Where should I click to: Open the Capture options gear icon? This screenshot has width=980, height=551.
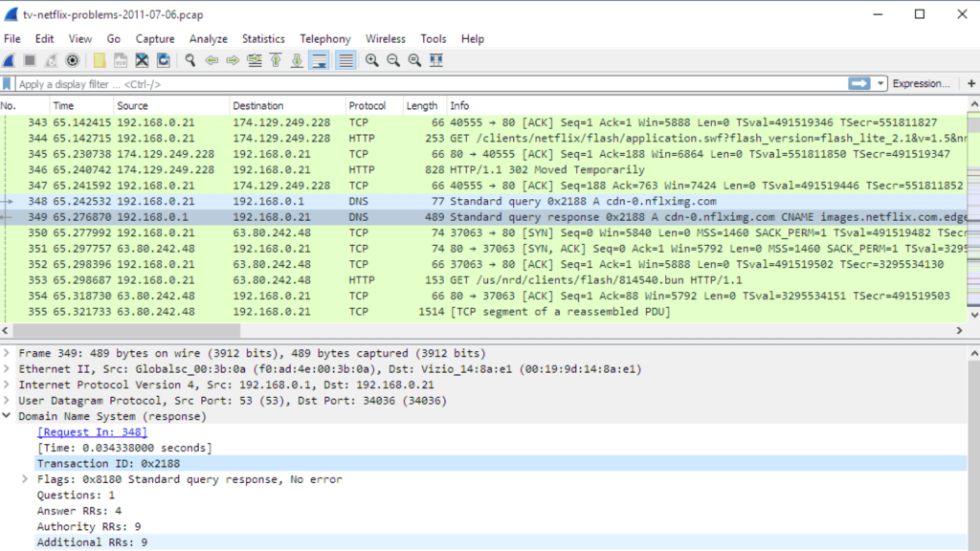click(73, 60)
